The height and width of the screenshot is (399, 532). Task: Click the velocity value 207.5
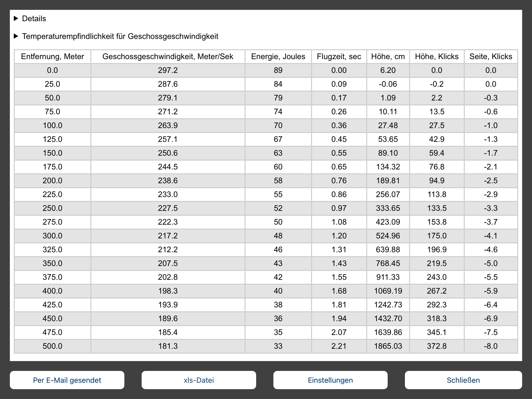coord(168,263)
